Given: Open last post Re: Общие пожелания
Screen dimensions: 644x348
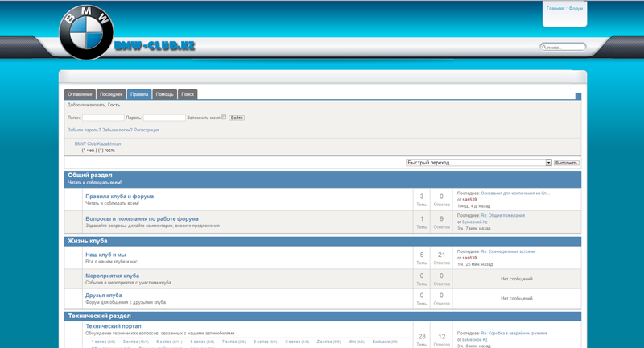Looking at the screenshot, I should (502, 215).
